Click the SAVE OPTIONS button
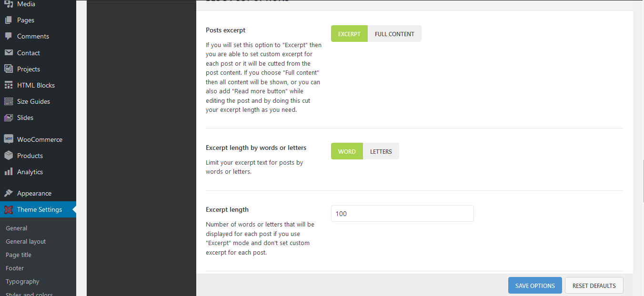The image size is (644, 296). point(535,286)
